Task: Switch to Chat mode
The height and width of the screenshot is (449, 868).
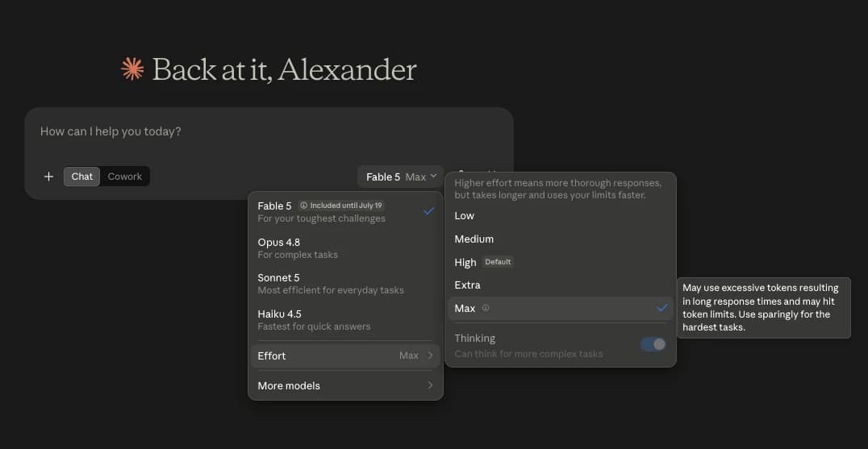Action: pyautogui.click(x=82, y=177)
